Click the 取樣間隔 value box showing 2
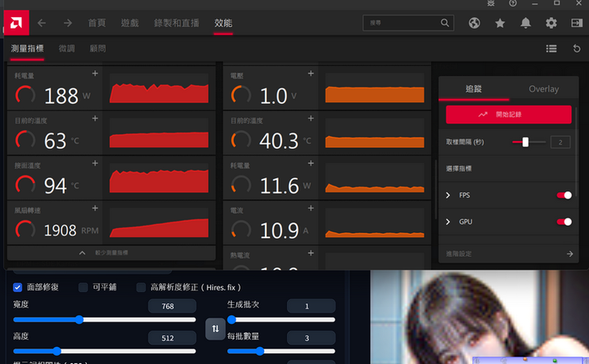The height and width of the screenshot is (364, 589). click(x=560, y=142)
